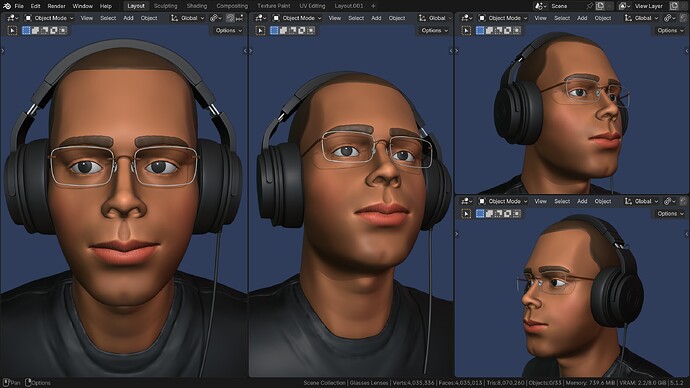The image size is (690, 388).
Task: Open Add menu in middle viewport header
Action: point(376,18)
